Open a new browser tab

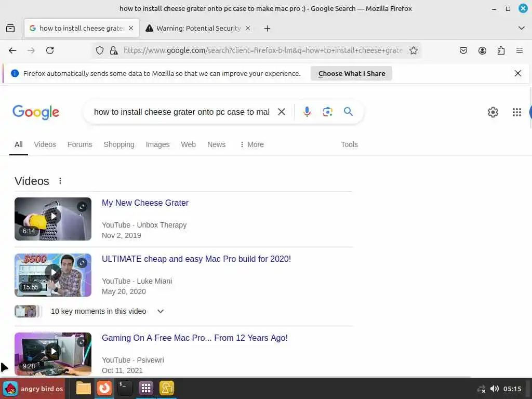267,29
